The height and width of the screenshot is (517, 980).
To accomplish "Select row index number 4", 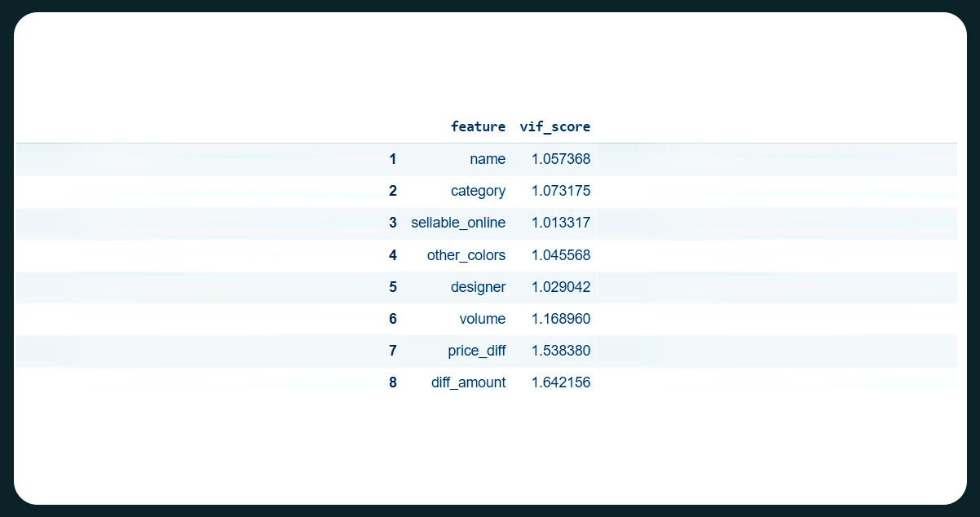I will coord(392,255).
